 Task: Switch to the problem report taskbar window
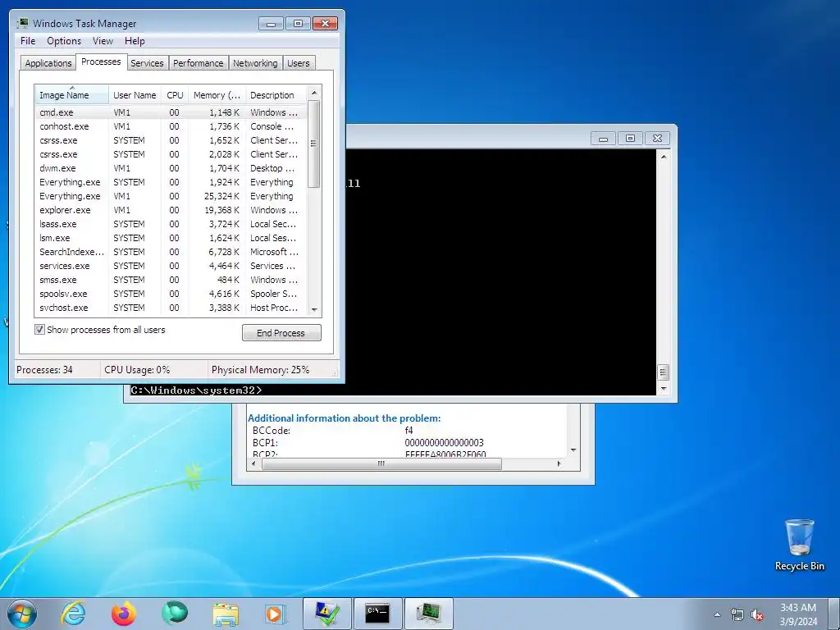click(327, 614)
